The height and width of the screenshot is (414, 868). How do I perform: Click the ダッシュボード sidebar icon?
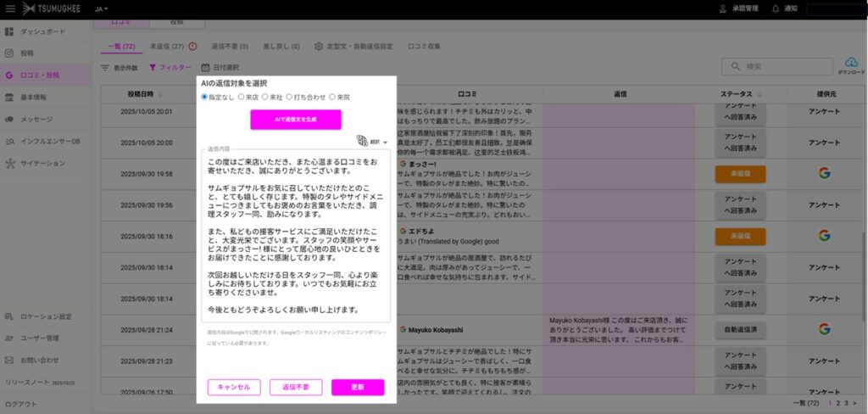(9, 31)
